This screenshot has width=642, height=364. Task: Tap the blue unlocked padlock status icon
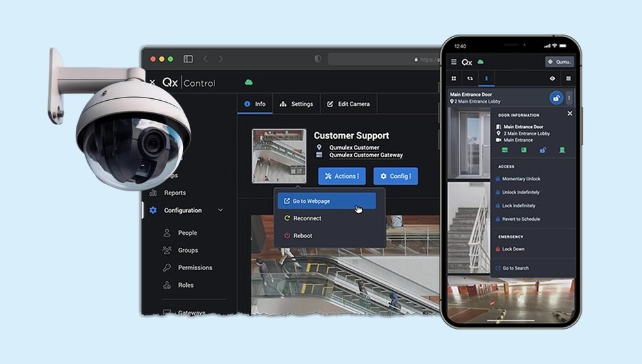[x=543, y=150]
